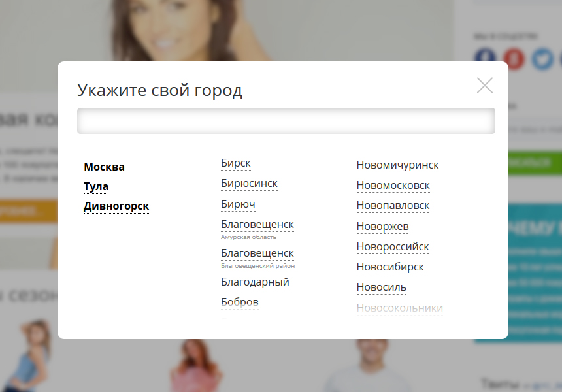Choose the city Благодарный
The width and height of the screenshot is (562, 392).
255,282
